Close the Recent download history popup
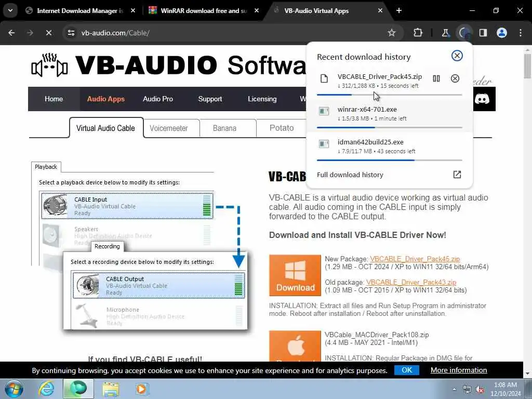Image resolution: width=532 pixels, height=399 pixels. (457, 56)
